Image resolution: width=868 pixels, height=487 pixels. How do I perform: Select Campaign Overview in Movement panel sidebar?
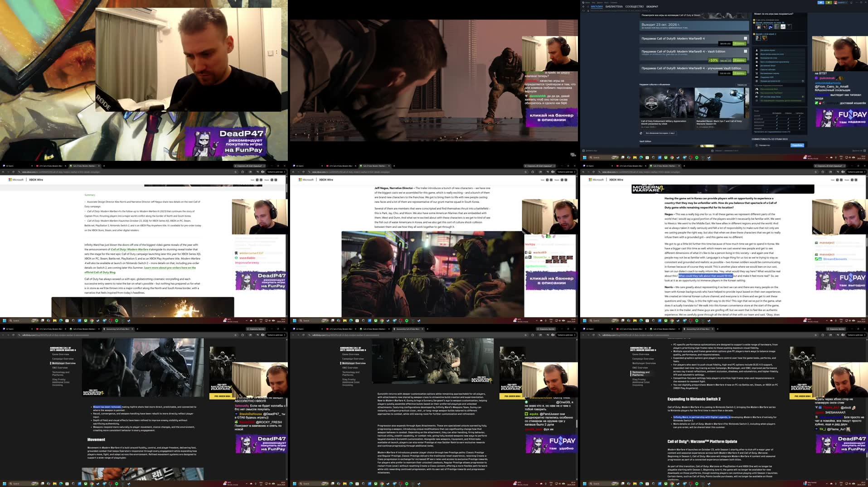pyautogui.click(x=63, y=359)
